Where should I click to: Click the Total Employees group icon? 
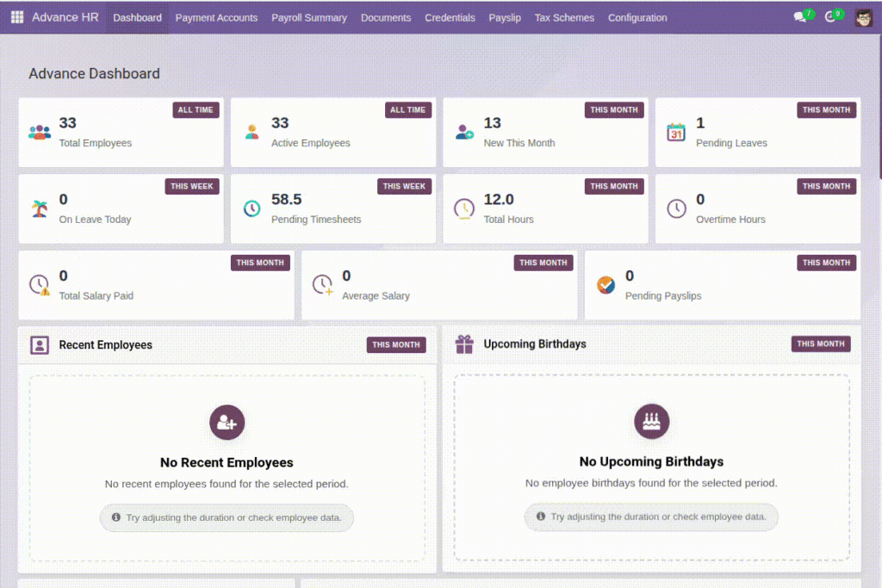pos(40,132)
